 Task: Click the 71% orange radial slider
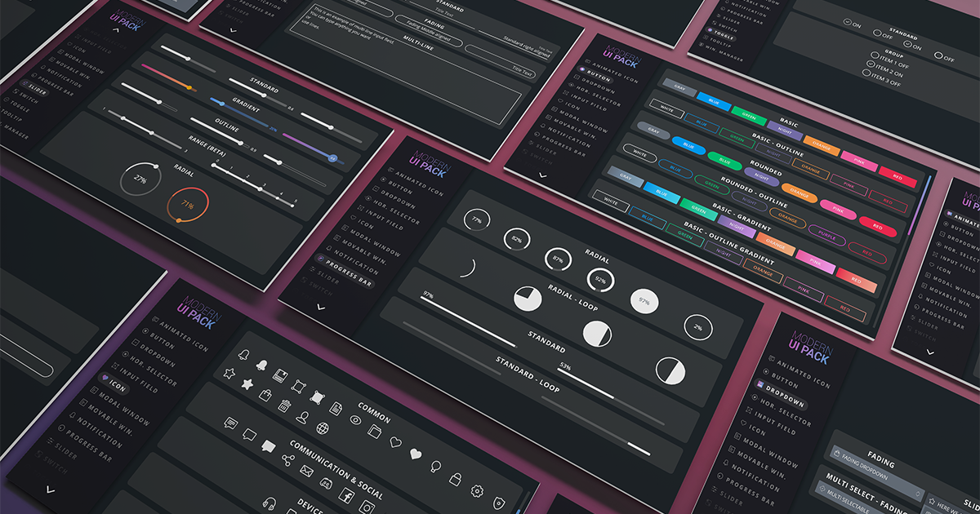tap(186, 206)
